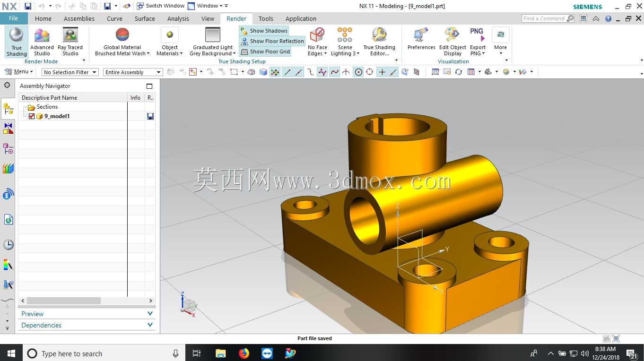Open the resource bar settings gear
The height and width of the screenshot is (361, 644).
click(x=7, y=85)
